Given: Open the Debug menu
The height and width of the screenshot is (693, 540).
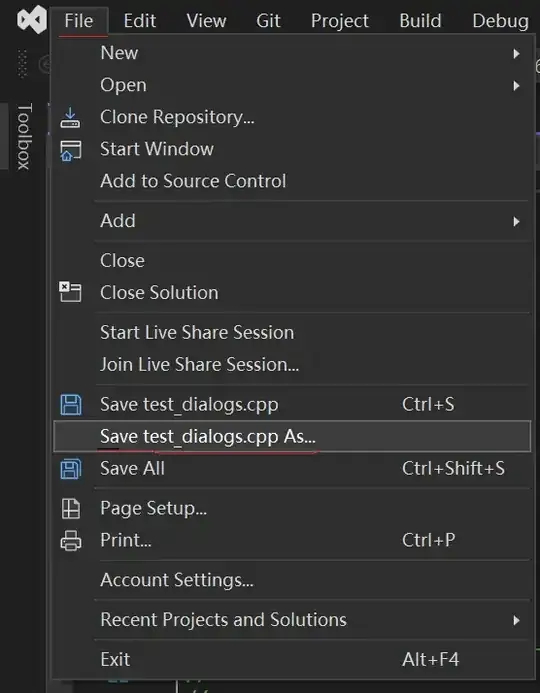Looking at the screenshot, I should click(x=500, y=21).
